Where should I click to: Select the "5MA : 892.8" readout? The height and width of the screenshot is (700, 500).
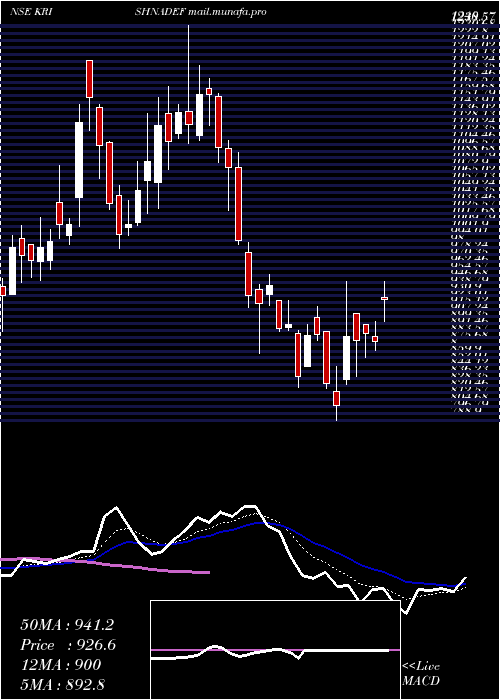tap(62, 685)
